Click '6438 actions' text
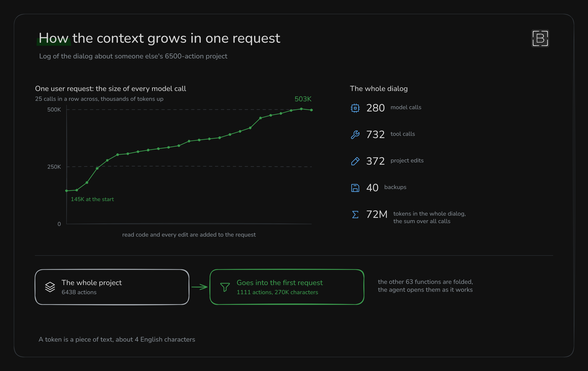The width and height of the screenshot is (588, 371). pyautogui.click(x=79, y=292)
